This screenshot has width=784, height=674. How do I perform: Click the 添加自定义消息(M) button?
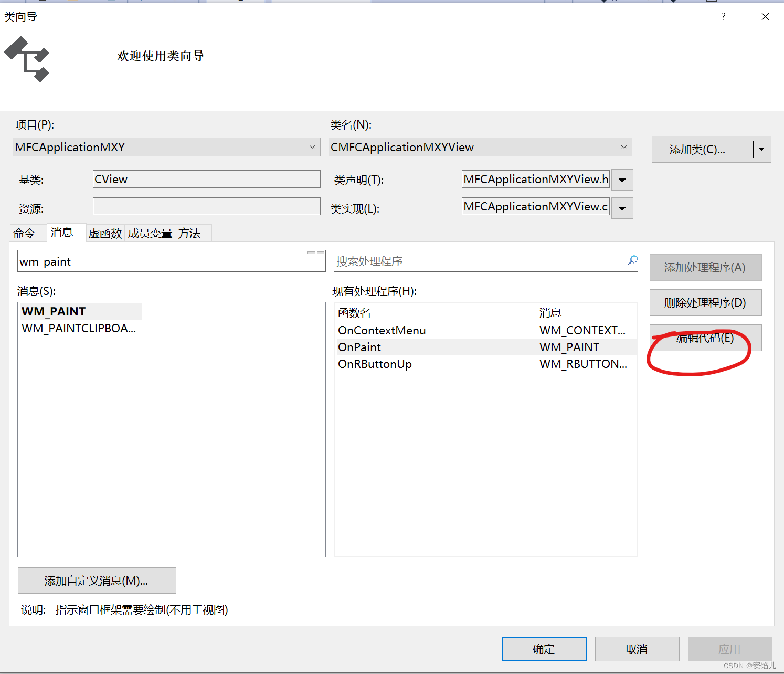(x=97, y=581)
